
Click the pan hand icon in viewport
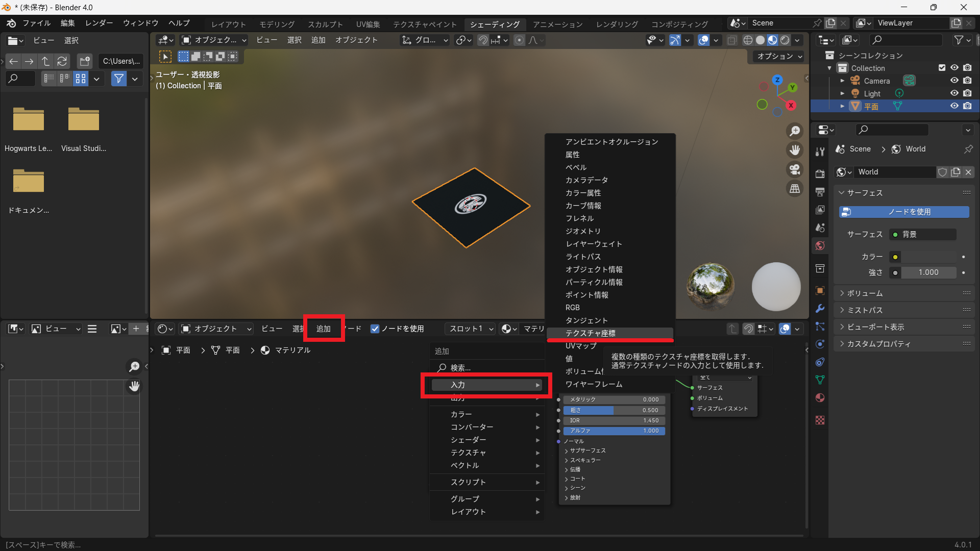795,150
